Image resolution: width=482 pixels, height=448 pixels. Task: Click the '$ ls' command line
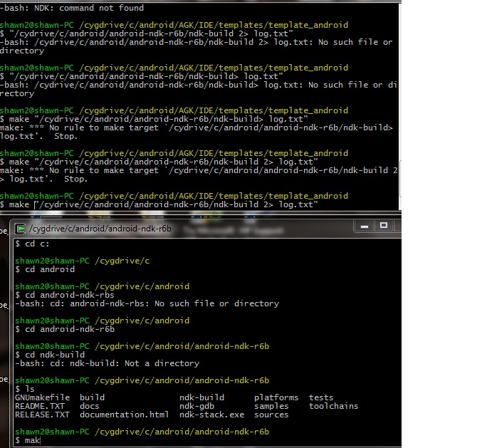pos(25,389)
